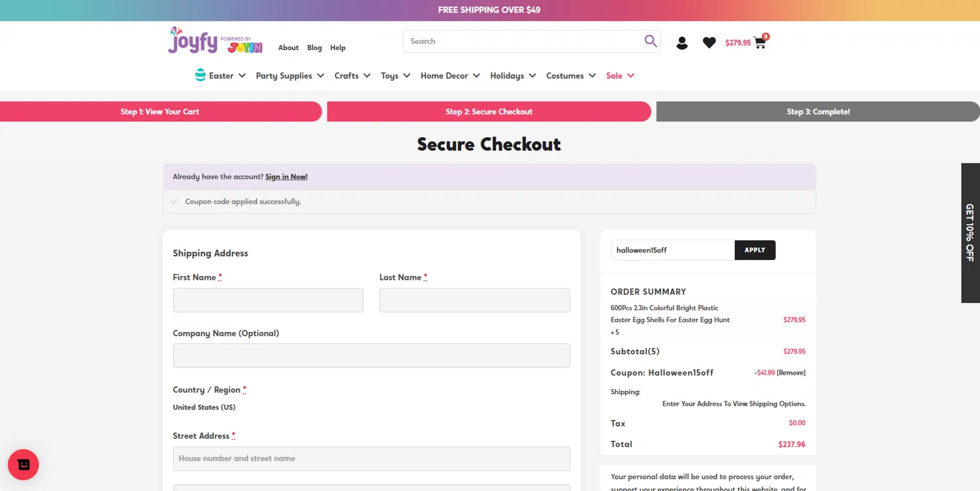
Task: Focus the Last Name field
Action: [x=475, y=300]
